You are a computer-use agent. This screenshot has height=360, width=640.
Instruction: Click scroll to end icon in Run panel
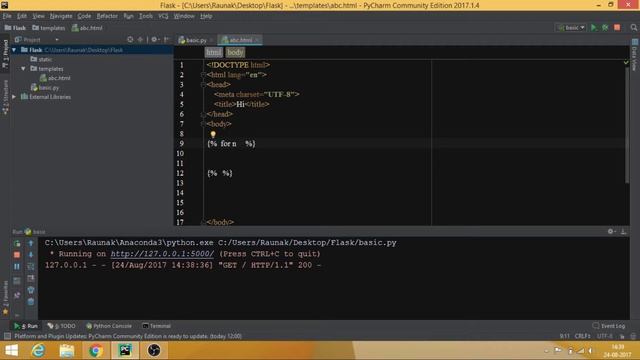[x=31, y=278]
